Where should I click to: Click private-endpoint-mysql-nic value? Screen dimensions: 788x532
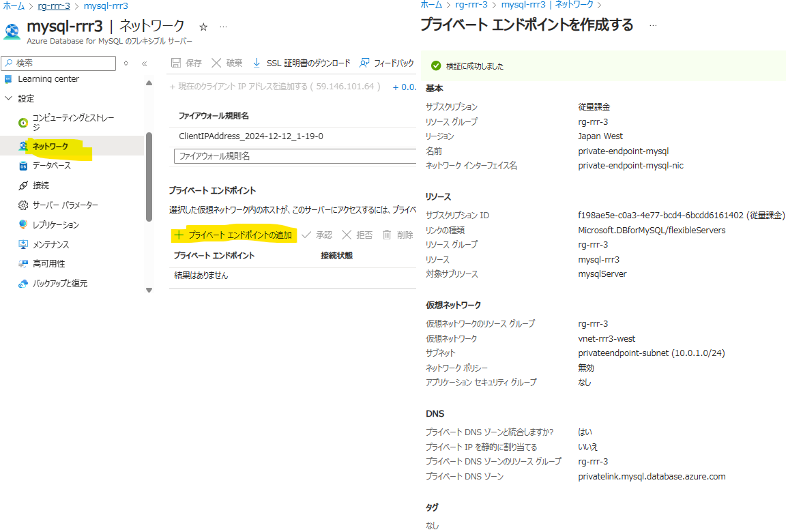(630, 166)
